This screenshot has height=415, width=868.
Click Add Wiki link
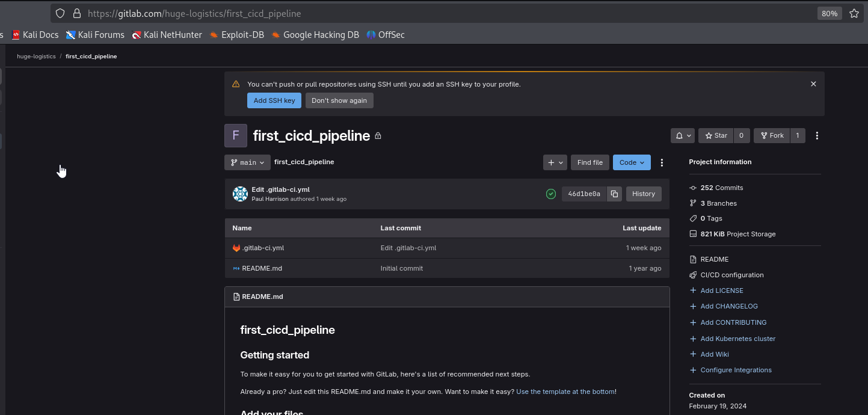pyautogui.click(x=715, y=354)
